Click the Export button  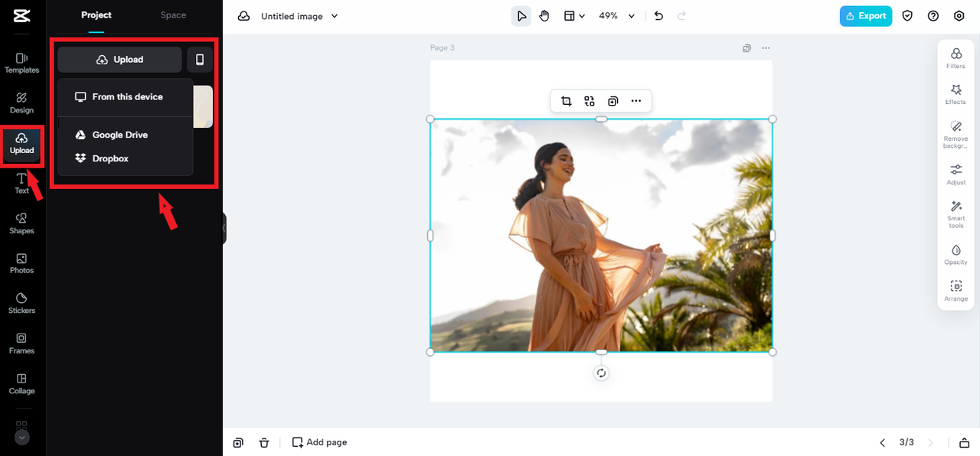tap(865, 16)
